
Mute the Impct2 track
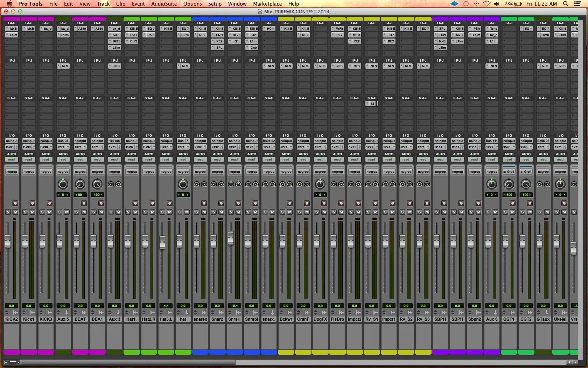tap(358, 212)
